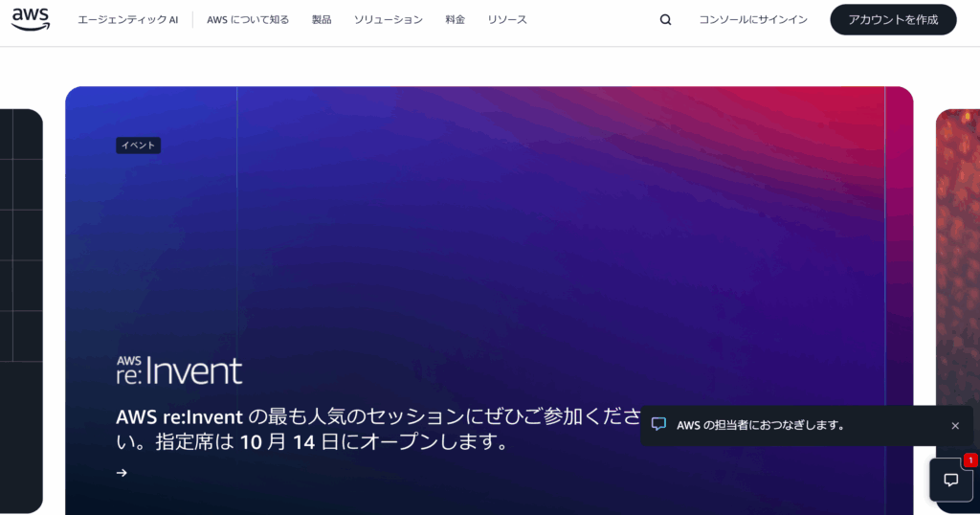The image size is (980, 515).
Task: Click the コンソールにサインイン link
Action: 752,20
